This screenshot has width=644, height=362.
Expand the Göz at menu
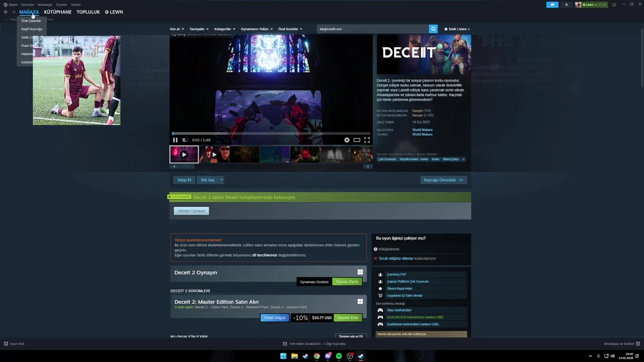tap(177, 29)
